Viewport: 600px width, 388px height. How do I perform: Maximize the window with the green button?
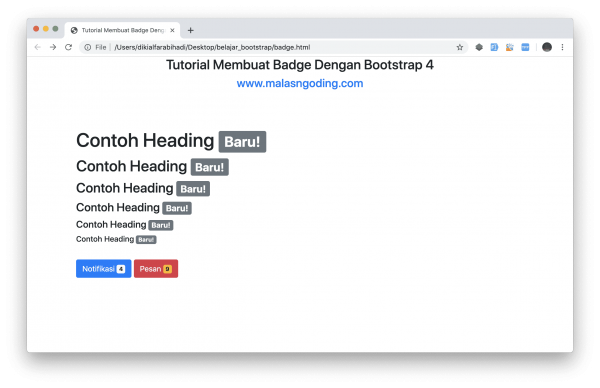(55, 29)
